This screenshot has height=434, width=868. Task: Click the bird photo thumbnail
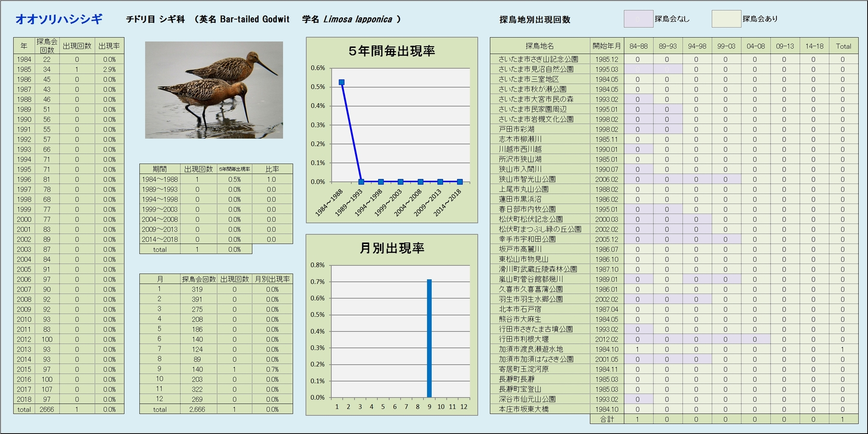(x=214, y=90)
